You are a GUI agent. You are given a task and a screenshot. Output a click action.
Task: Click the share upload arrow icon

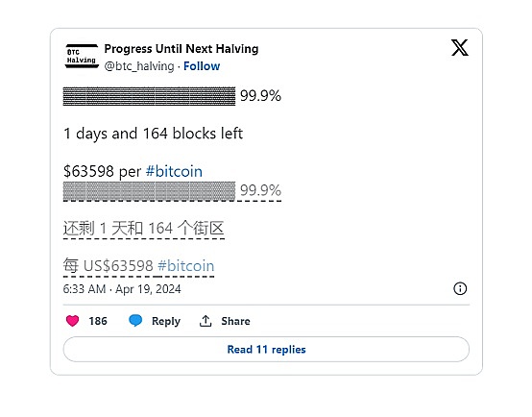pos(206,321)
